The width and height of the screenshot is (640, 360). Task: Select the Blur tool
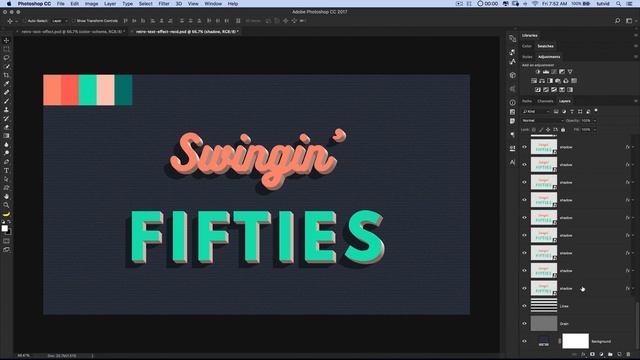[x=6, y=144]
